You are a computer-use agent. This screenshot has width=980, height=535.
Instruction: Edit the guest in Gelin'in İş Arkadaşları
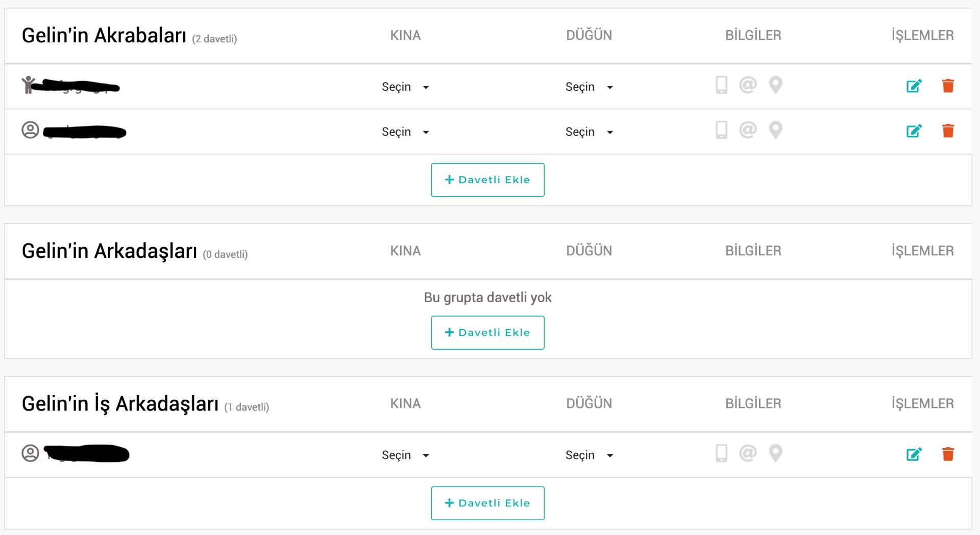point(914,454)
